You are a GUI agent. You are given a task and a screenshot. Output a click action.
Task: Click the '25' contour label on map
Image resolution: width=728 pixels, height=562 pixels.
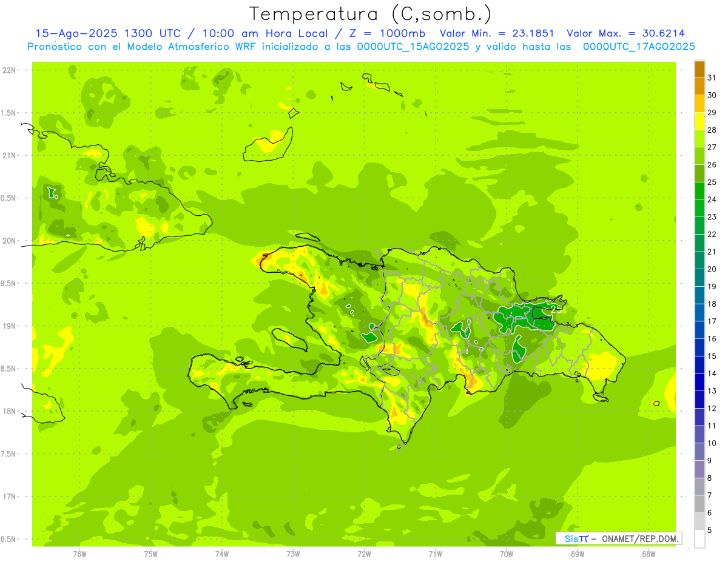(x=555, y=309)
